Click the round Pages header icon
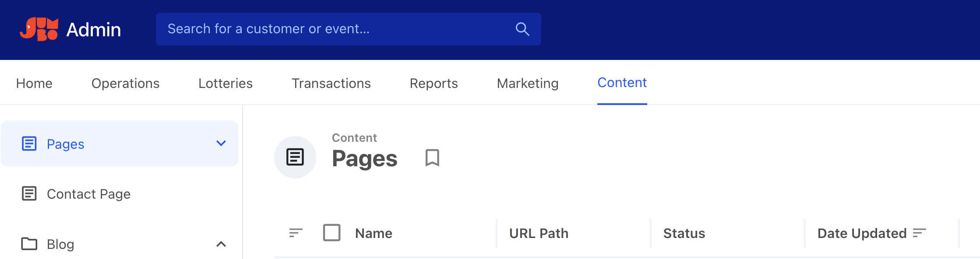Image resolution: width=980 pixels, height=259 pixels. 295,157
